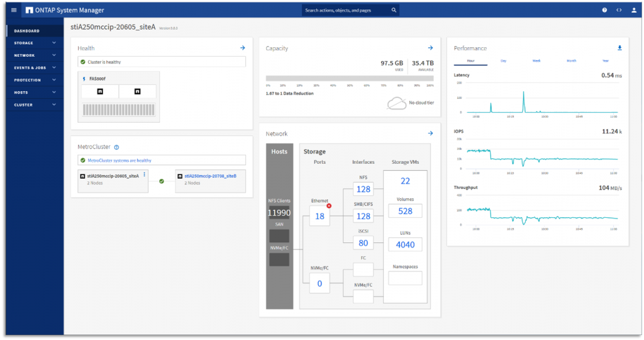Click the help question mark icon
The width and height of the screenshot is (644, 340).
(x=604, y=10)
